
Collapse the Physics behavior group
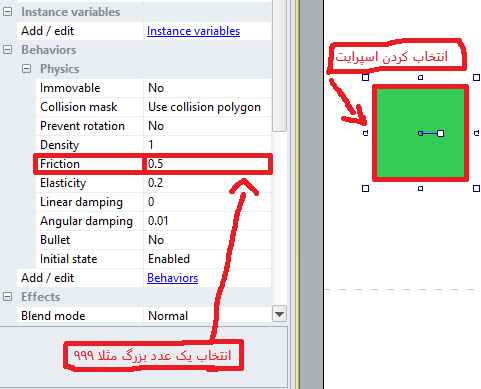26,69
